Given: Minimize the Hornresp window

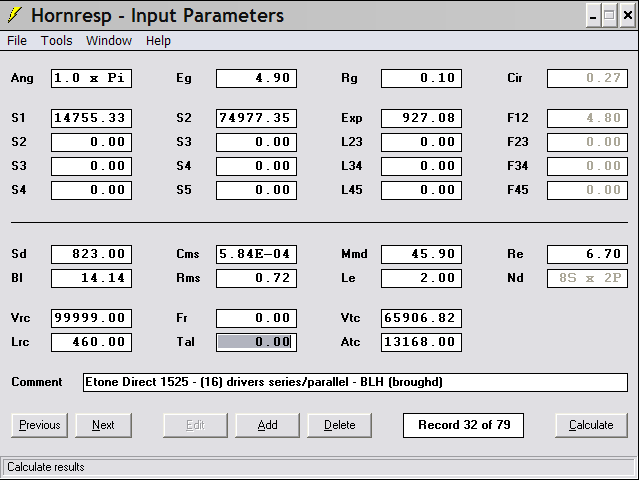Looking at the screenshot, I should (x=593, y=16).
